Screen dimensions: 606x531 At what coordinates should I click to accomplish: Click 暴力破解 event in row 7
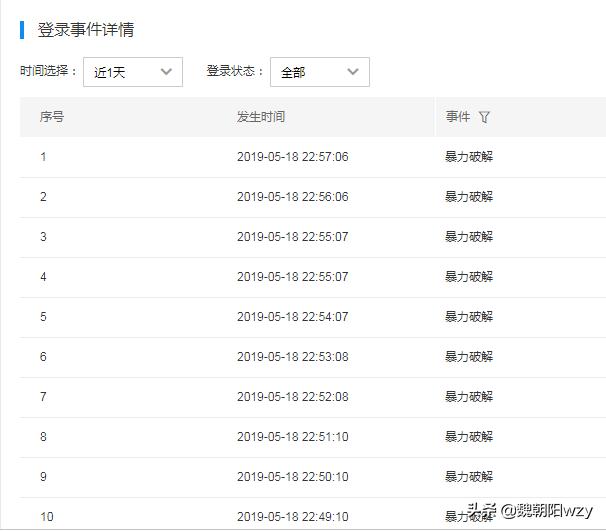click(469, 397)
